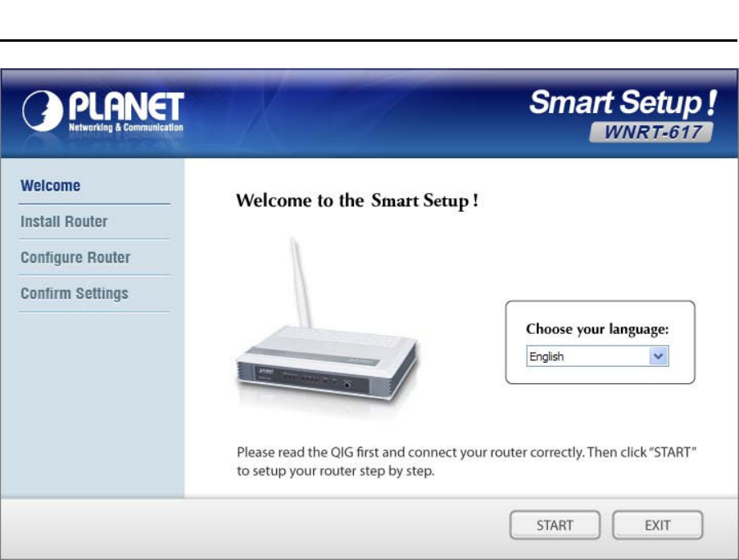Select the English language combo box
This screenshot has height=560, width=739.
pos(597,356)
